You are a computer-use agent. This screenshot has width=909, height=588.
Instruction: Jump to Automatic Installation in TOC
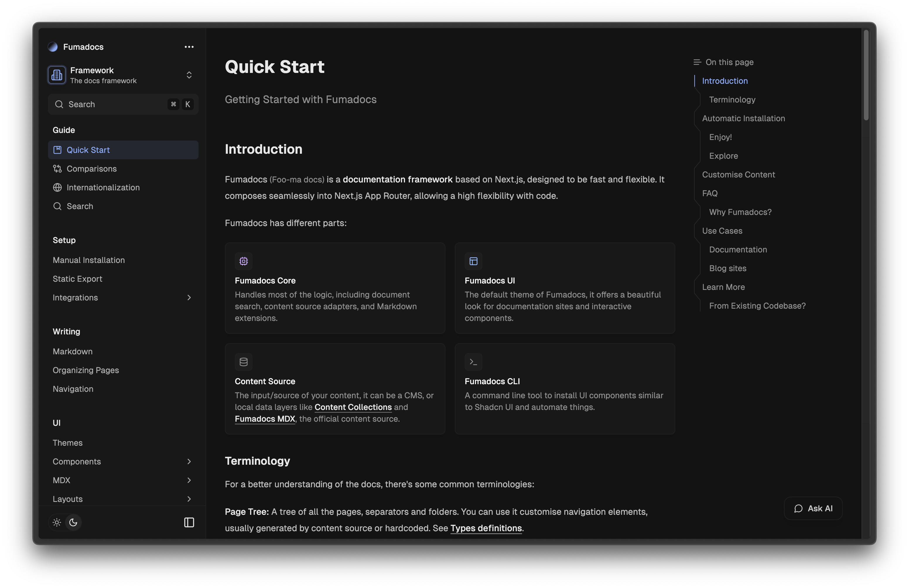coord(743,118)
